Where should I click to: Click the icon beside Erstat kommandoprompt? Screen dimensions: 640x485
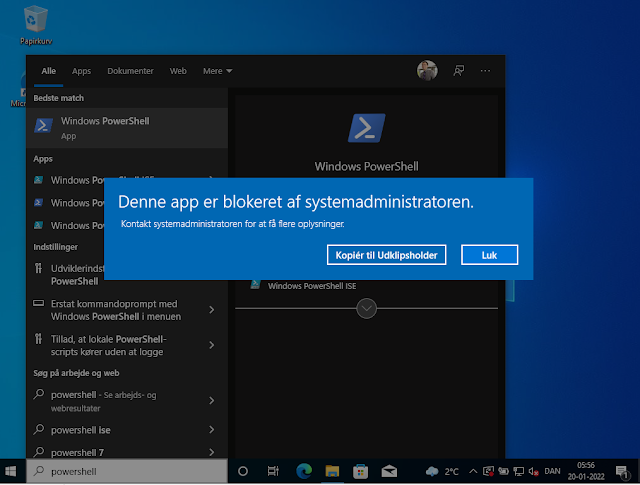(x=38, y=303)
